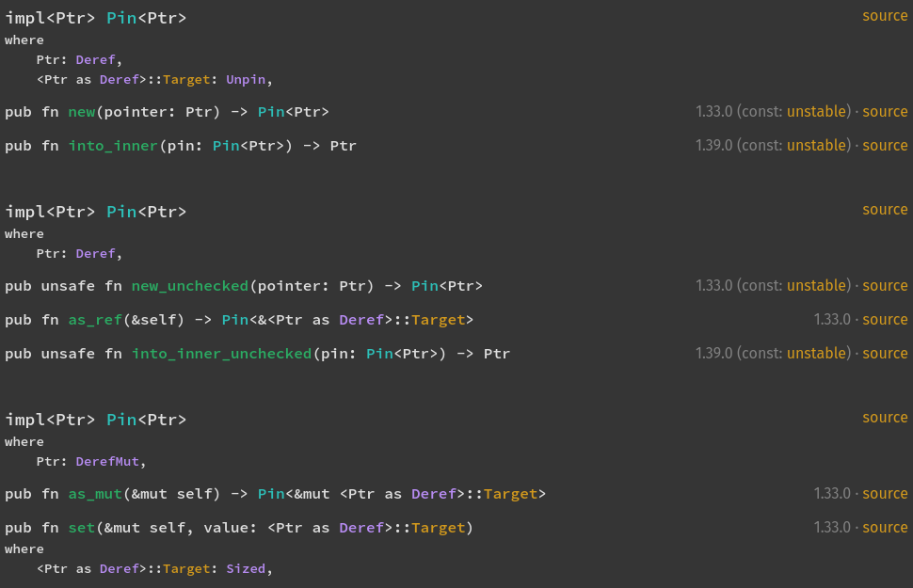View source of the 'as_mut' method
The width and height of the screenshot is (913, 588).
point(885,493)
